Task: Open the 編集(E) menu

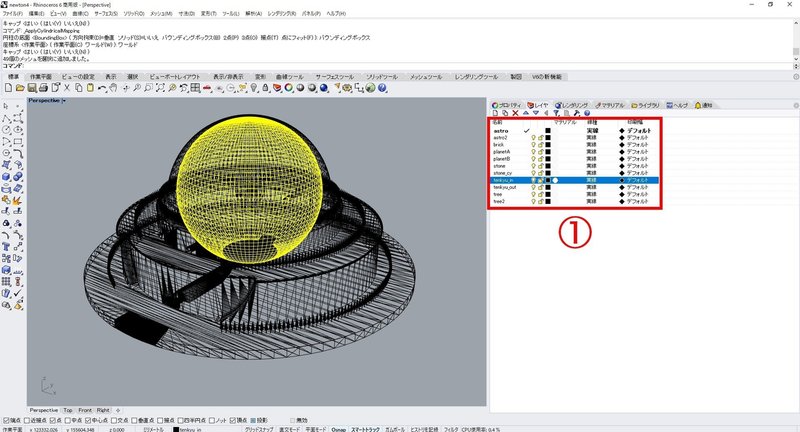Action: [x=36, y=14]
